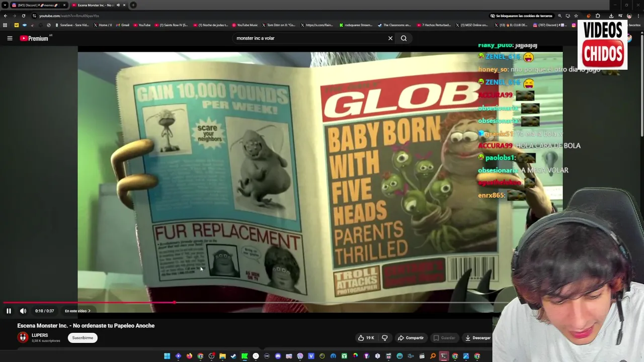Mute the video volume
The height and width of the screenshot is (362, 644).
point(23,311)
